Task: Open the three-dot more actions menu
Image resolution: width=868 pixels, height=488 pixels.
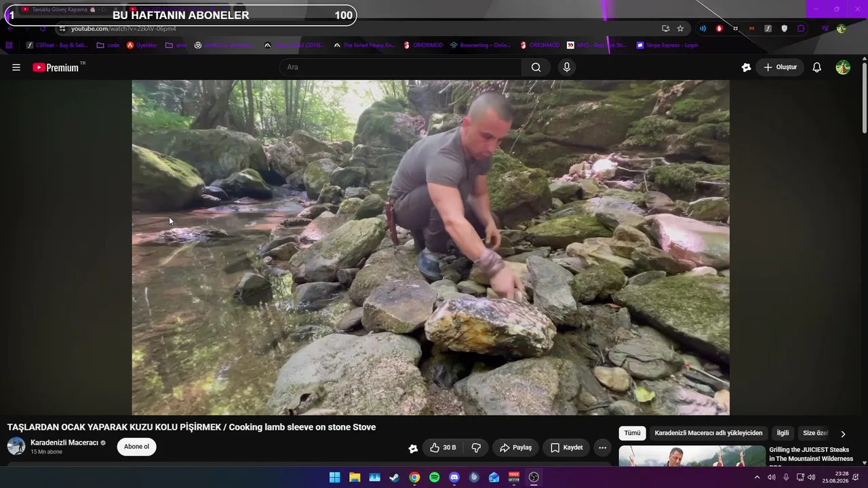Action: tap(602, 447)
